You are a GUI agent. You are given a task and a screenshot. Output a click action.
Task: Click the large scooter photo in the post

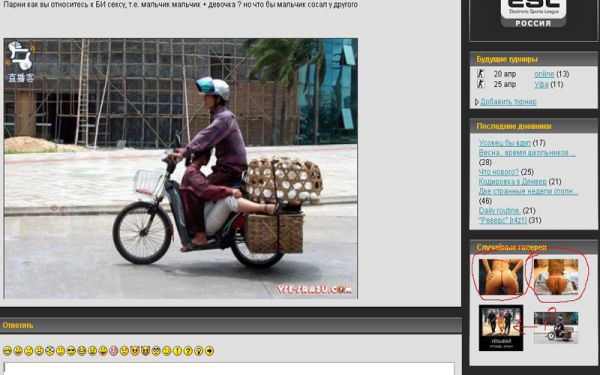point(181,168)
